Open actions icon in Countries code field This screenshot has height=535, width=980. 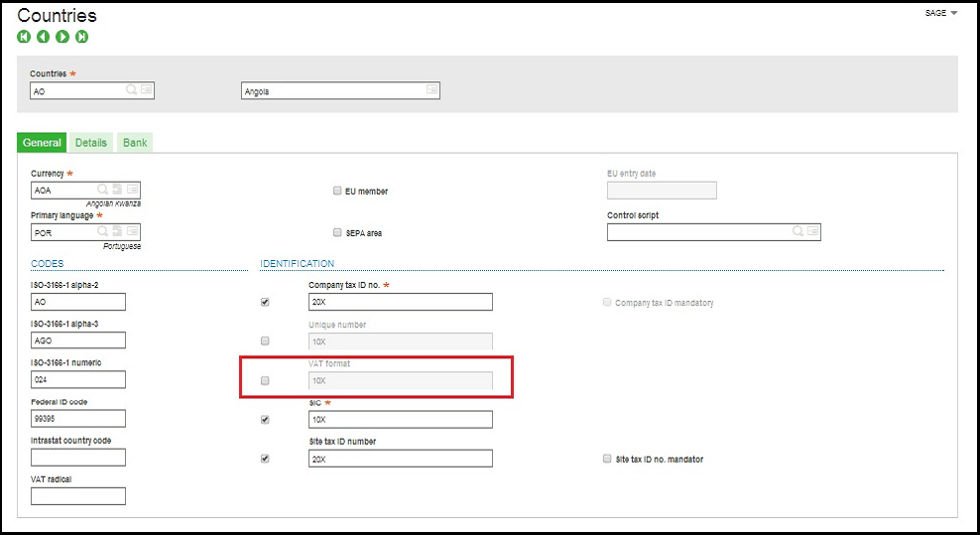146,90
